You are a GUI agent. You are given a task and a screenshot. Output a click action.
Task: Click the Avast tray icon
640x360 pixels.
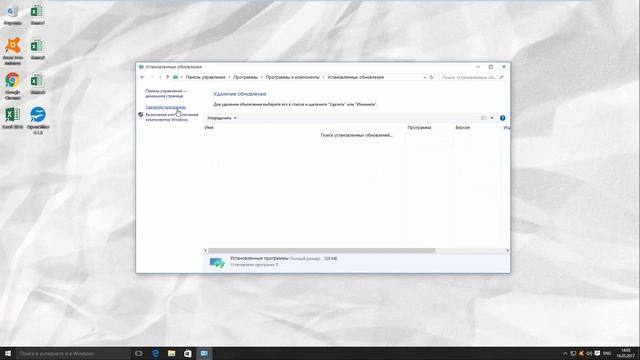(x=581, y=353)
